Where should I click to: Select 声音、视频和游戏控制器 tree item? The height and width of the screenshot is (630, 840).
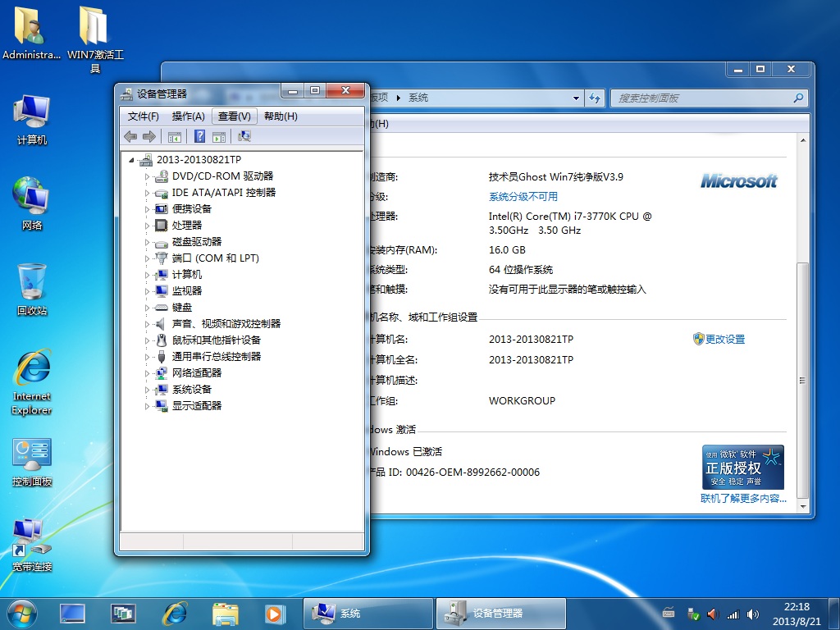coord(226,324)
